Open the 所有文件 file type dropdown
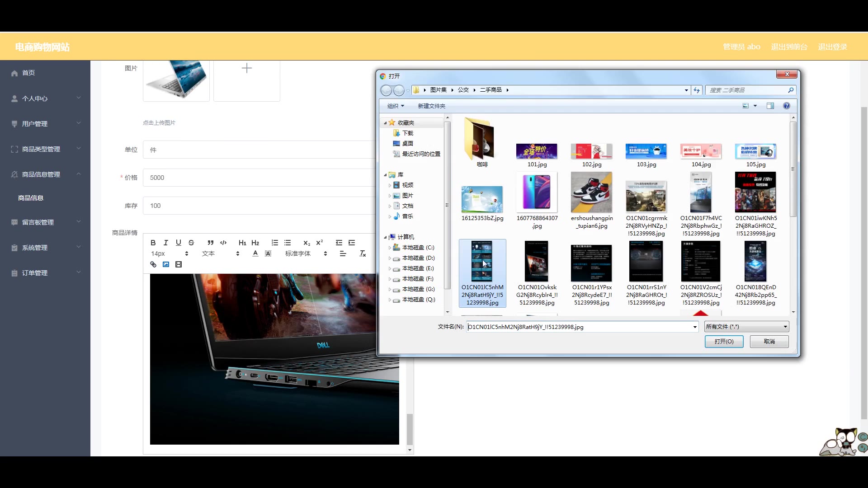Viewport: 868px width, 488px height. tap(746, 327)
